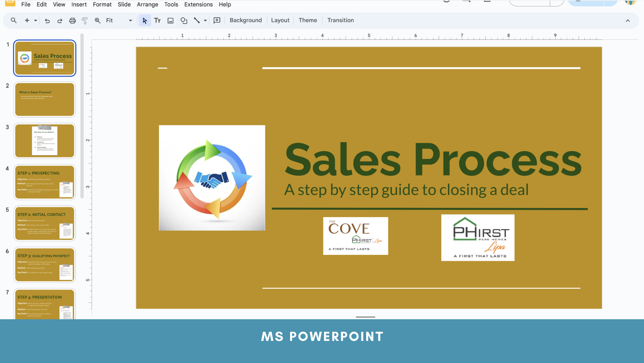Choose the select arrow cursor tool
Image resolution: width=644 pixels, height=363 pixels.
coord(145,20)
